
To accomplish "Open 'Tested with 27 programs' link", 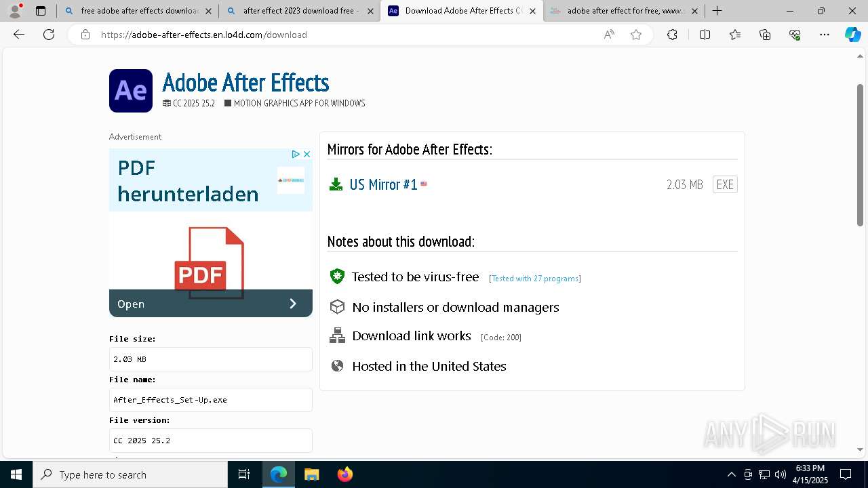I will [x=535, y=279].
